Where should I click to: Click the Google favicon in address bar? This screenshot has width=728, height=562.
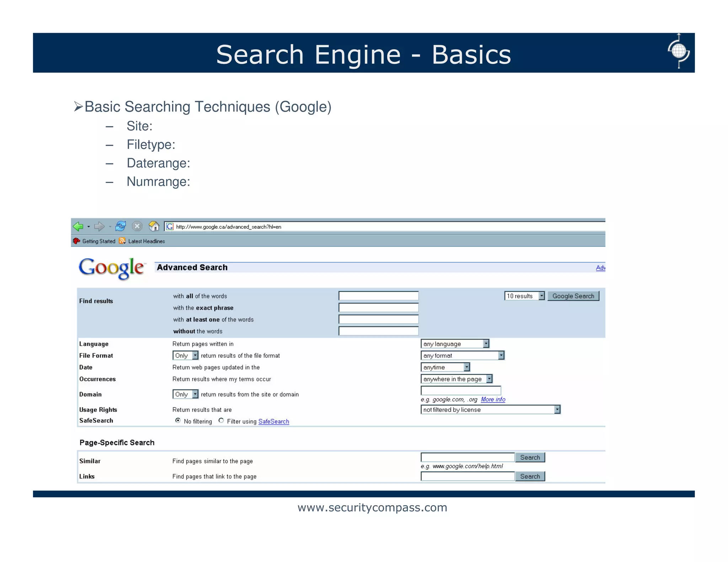point(170,227)
